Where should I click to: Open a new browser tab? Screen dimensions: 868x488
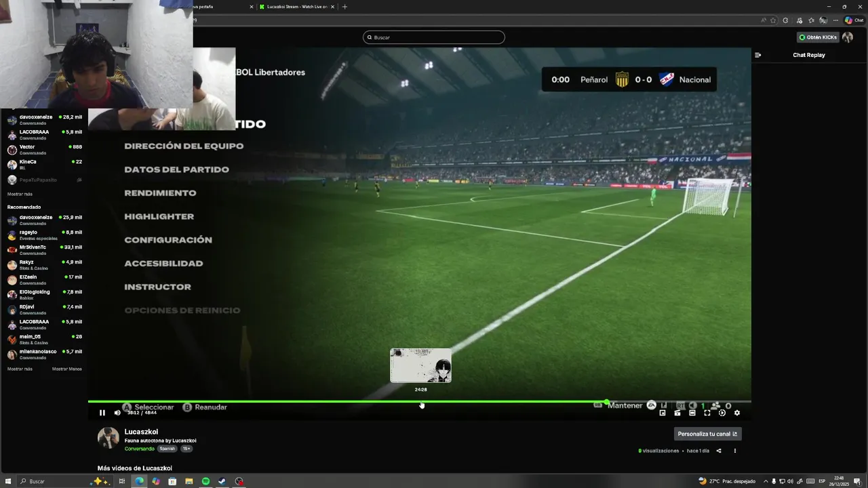pos(344,7)
